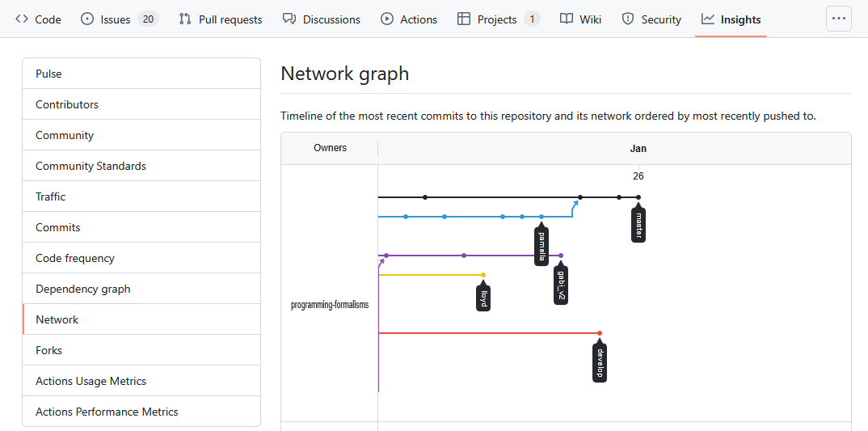Open Actions Performance Metrics

141,412
